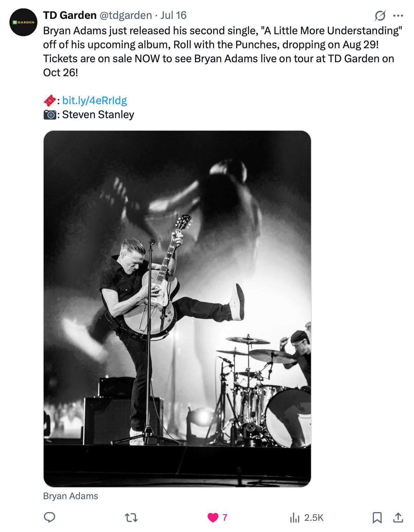The height and width of the screenshot is (532, 414).
Task: Open the Grok explain-post icon
Action: tap(380, 15)
